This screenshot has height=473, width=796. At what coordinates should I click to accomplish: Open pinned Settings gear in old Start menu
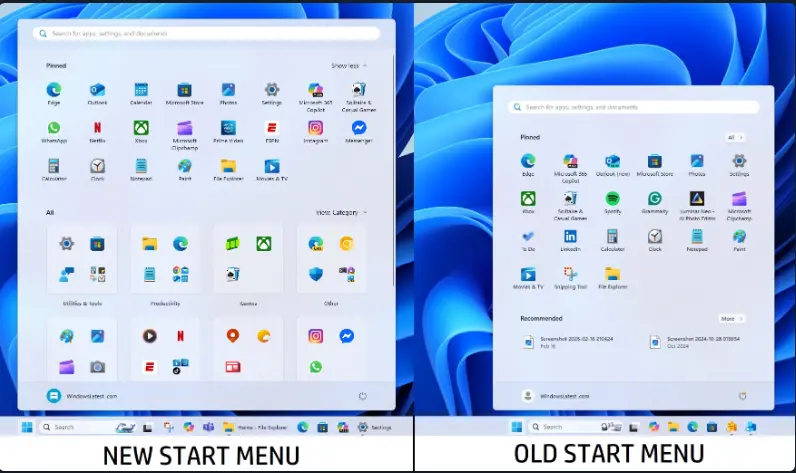tap(739, 161)
